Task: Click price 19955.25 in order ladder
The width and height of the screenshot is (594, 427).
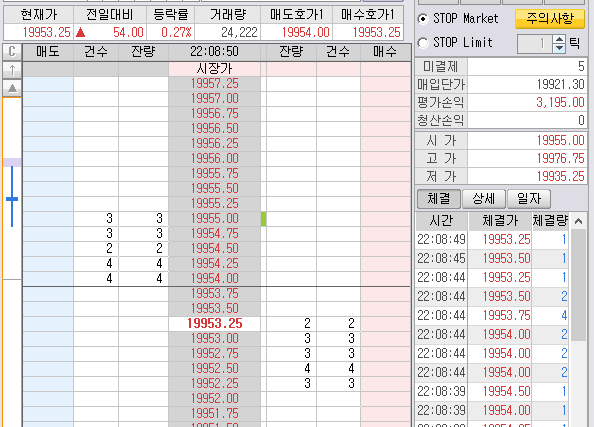Action: click(x=214, y=203)
